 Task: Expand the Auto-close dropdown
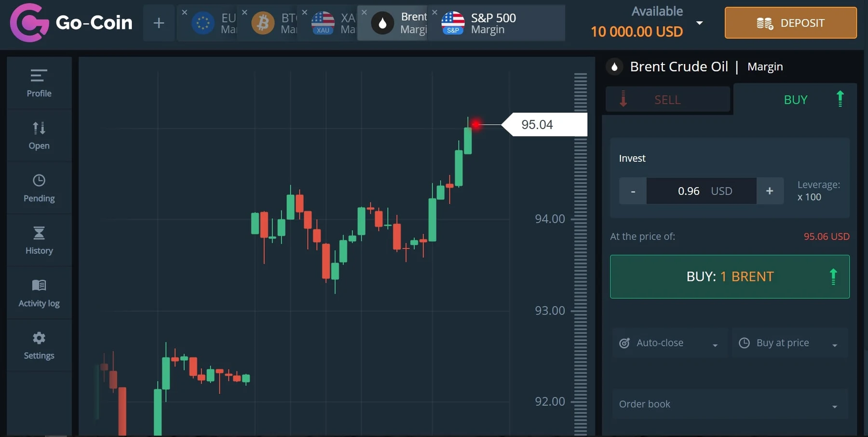tap(670, 343)
